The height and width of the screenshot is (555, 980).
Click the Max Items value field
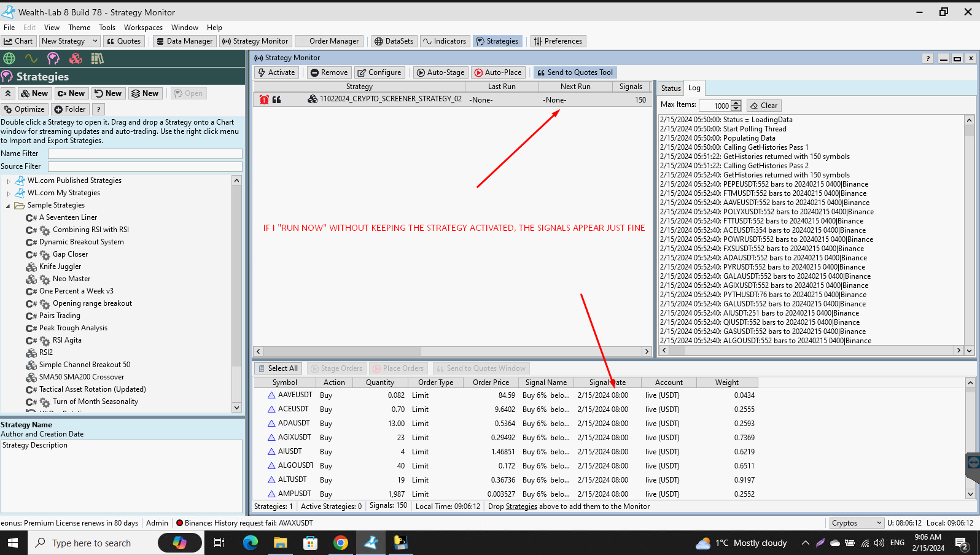[715, 106]
